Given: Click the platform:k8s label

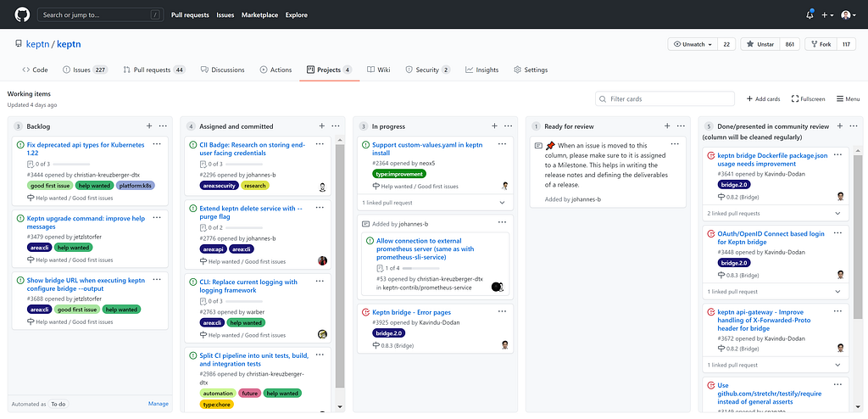Looking at the screenshot, I should pos(135,186).
